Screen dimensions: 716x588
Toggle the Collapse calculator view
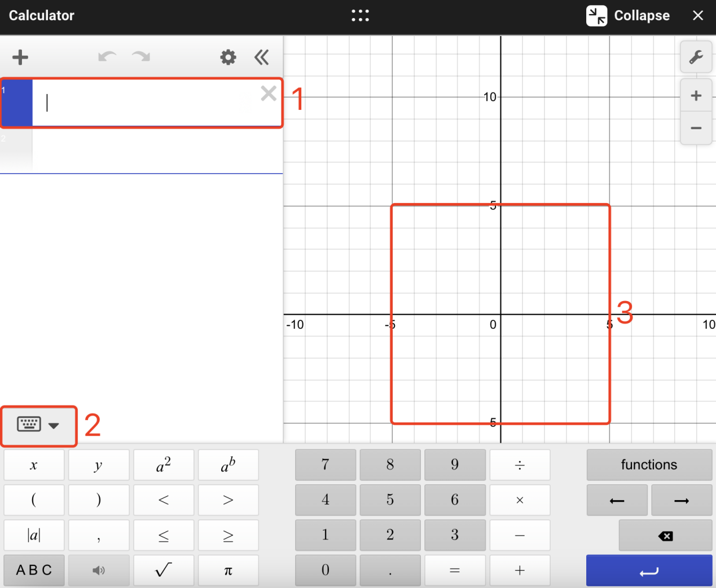tap(628, 16)
